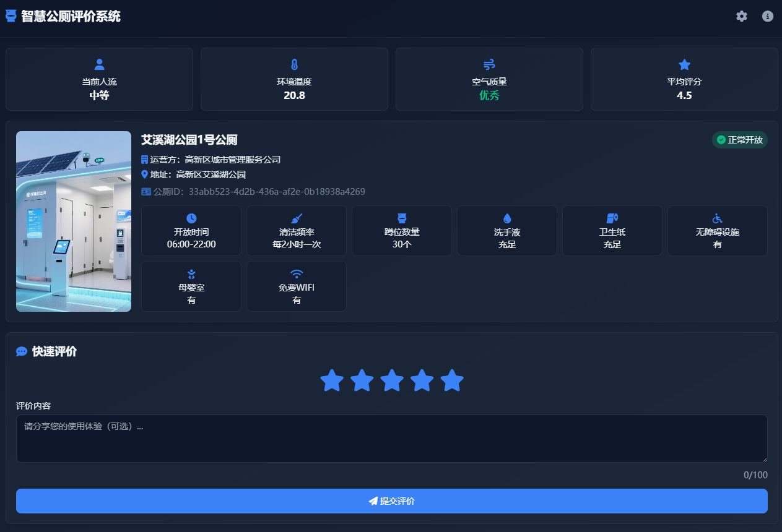
Task: Click the 20.8 temperature value
Action: [x=294, y=95]
